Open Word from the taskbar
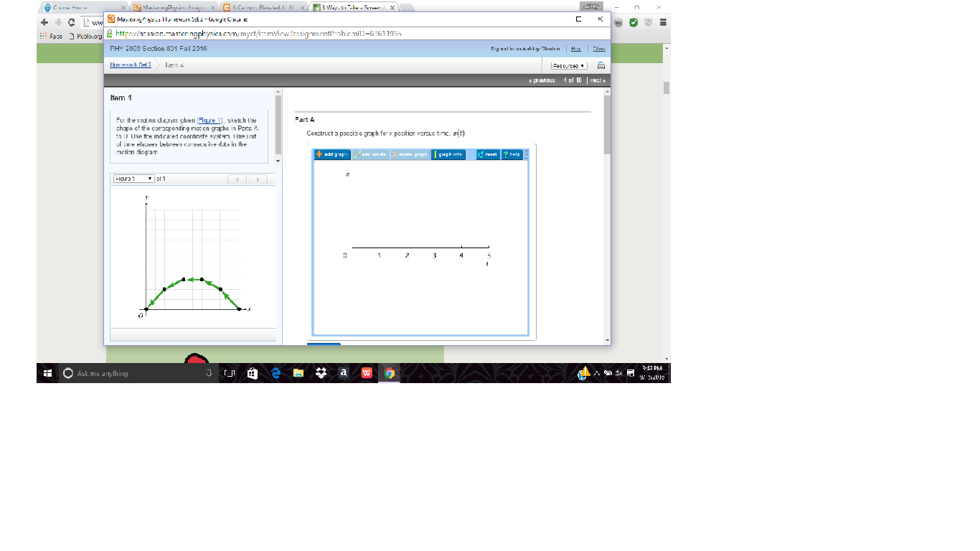 point(367,372)
